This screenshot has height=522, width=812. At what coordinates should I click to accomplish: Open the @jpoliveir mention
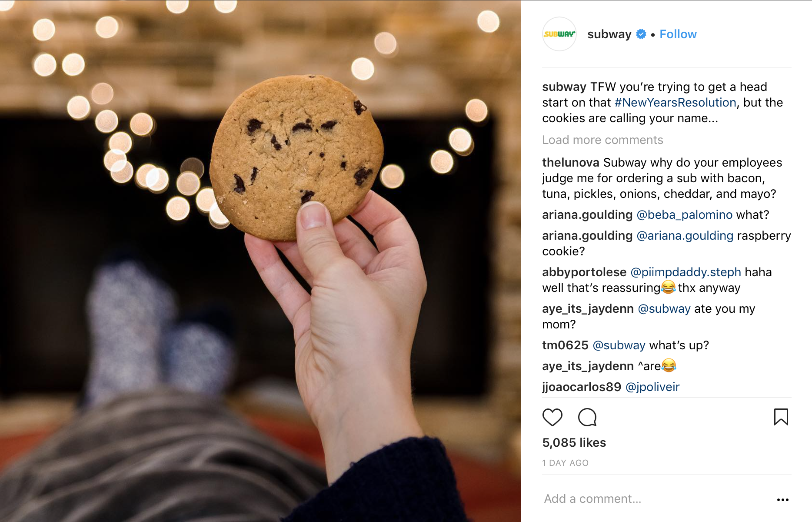point(652,387)
